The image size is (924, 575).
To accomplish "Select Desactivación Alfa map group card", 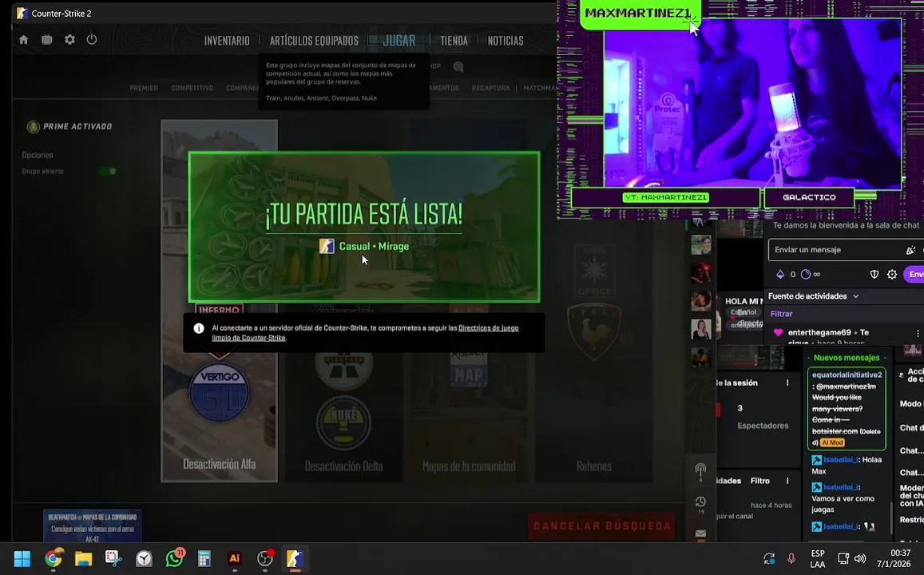I will point(219,301).
